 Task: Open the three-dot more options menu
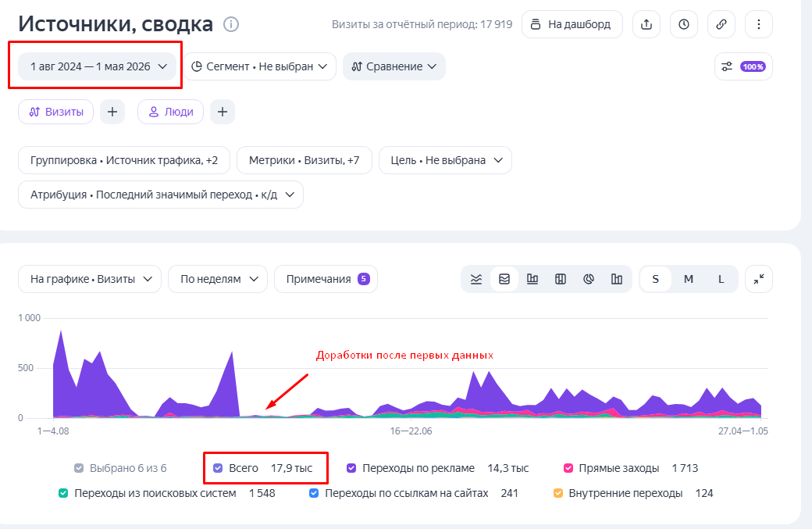759,24
